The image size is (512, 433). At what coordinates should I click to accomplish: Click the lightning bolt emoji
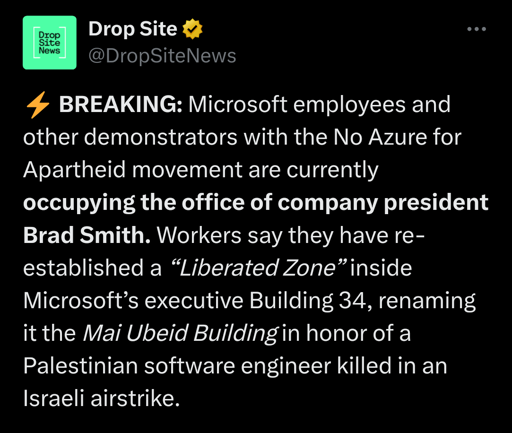(x=38, y=105)
